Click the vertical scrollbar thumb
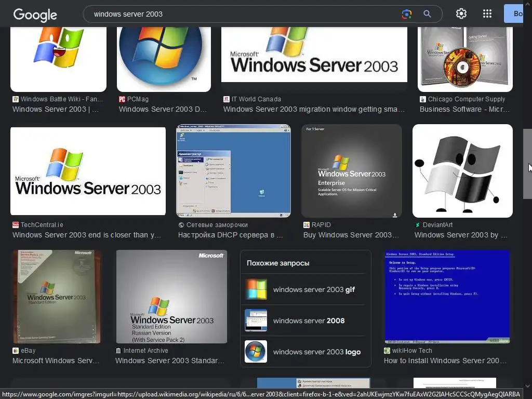 coord(527,164)
